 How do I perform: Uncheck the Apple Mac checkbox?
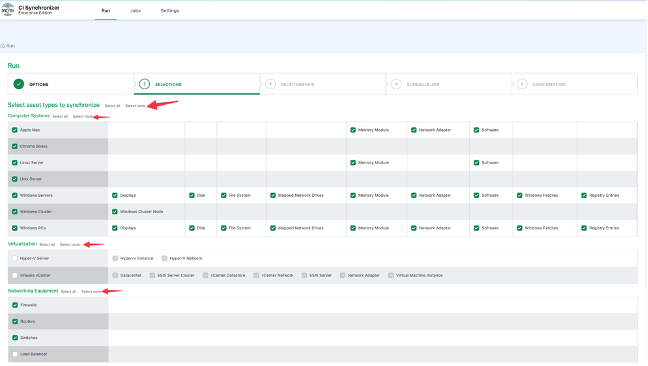(15, 130)
